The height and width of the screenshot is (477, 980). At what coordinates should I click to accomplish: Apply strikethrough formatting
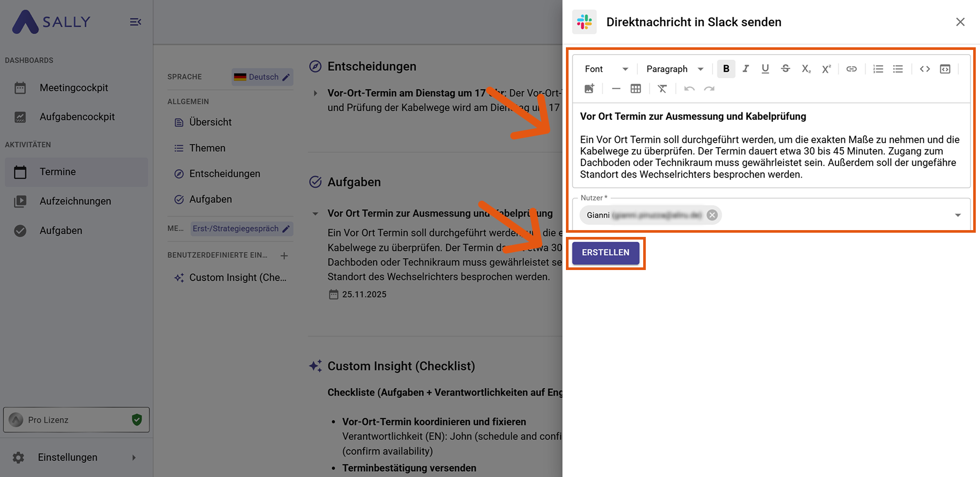point(785,69)
